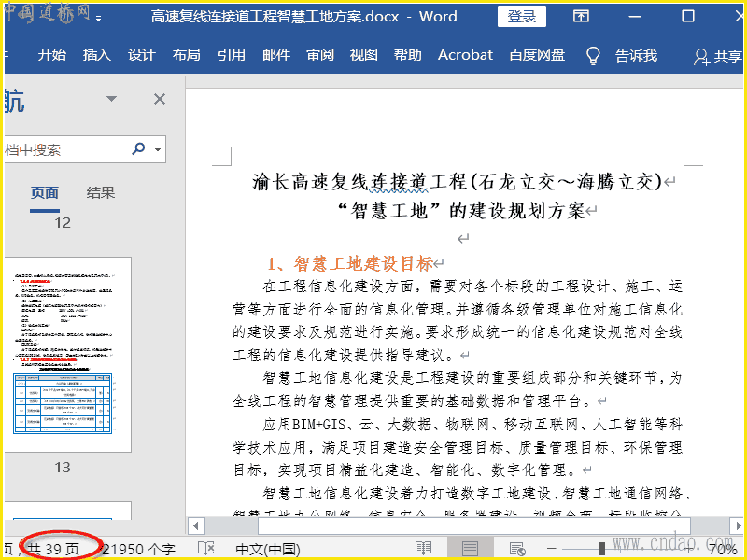Switch to Web Layout view icon
The image size is (747, 560).
[517, 549]
